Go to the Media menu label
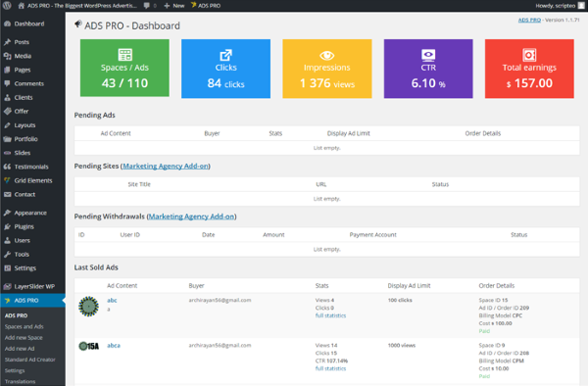This screenshot has height=386, width=588. pyautogui.click(x=23, y=56)
